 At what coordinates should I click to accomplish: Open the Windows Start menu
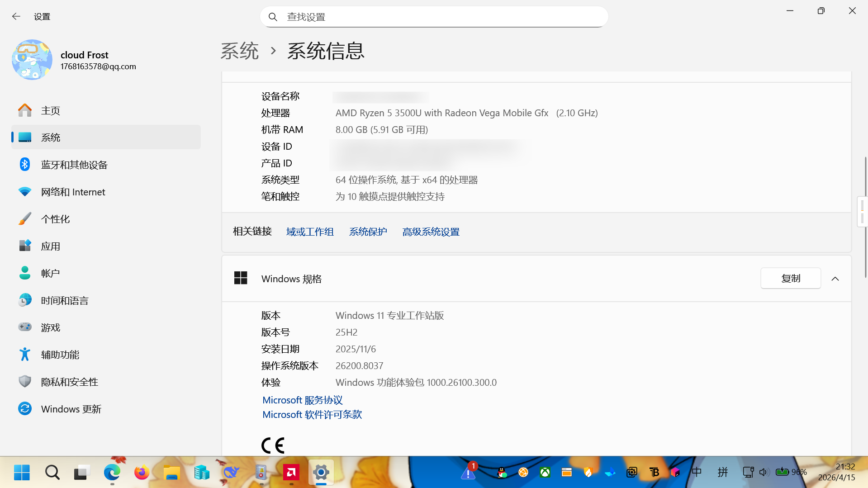[x=22, y=473]
